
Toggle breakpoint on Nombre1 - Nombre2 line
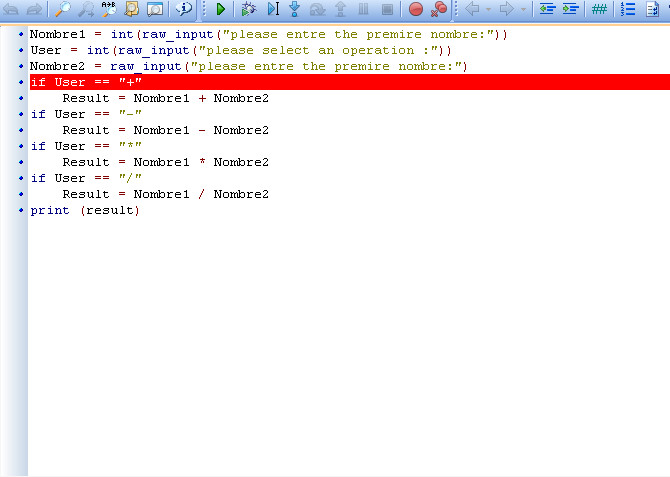21,130
